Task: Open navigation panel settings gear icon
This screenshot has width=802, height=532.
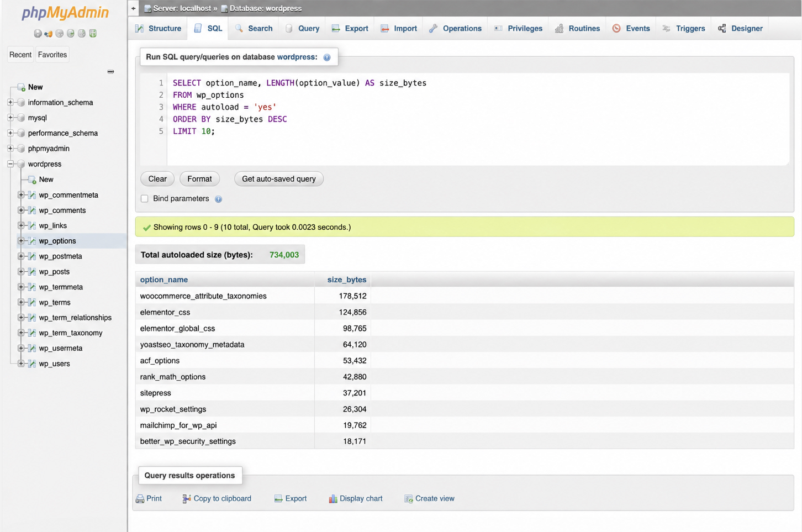Action: pos(82,33)
